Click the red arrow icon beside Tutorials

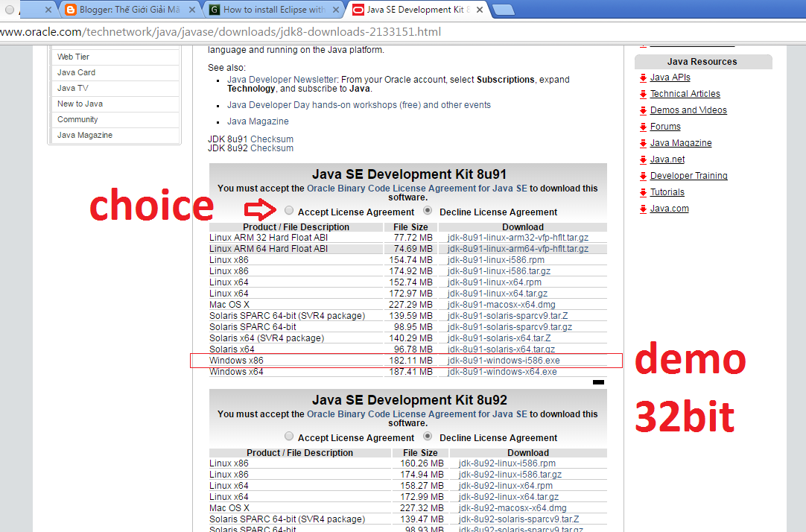(643, 193)
